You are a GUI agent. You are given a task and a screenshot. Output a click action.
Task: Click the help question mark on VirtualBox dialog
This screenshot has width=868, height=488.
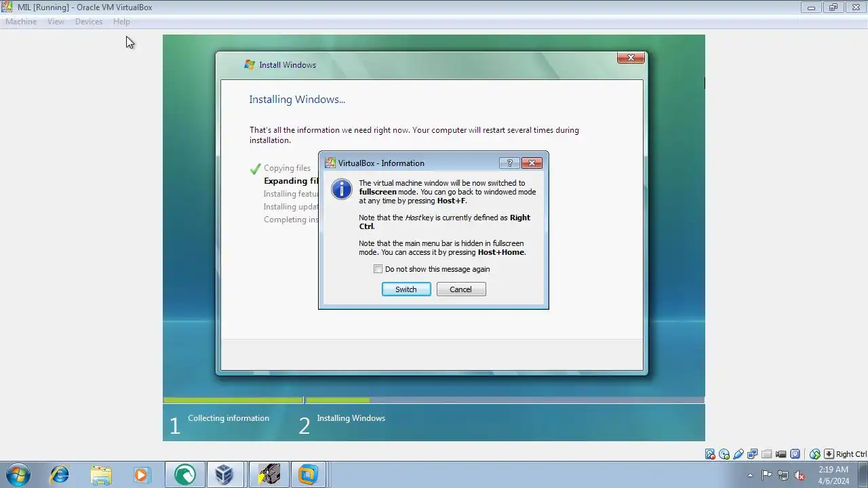point(510,163)
